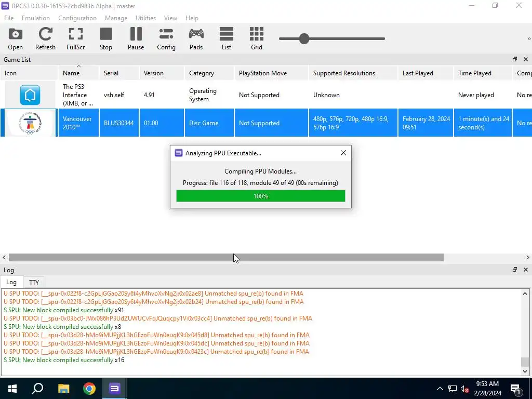The width and height of the screenshot is (532, 399).
Task: Click the Disc Game category cell
Action: click(x=209, y=123)
